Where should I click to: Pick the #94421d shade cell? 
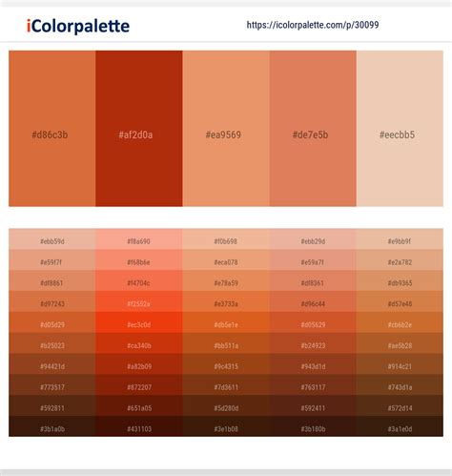pos(52,364)
